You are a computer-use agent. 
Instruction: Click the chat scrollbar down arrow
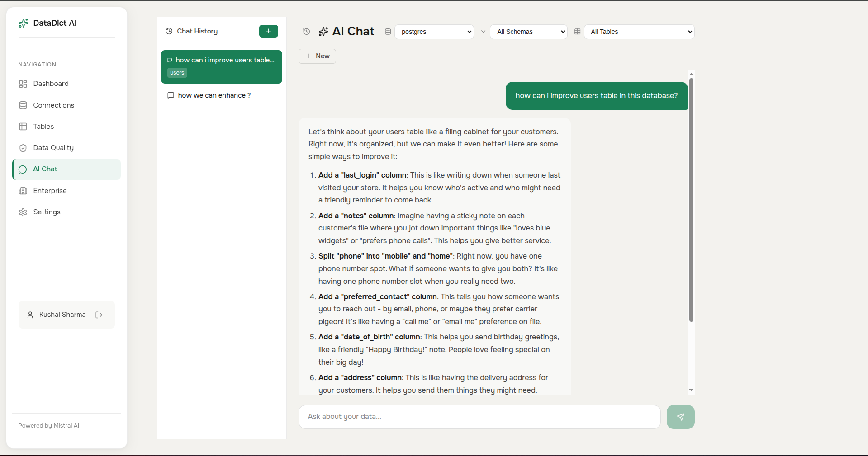(691, 390)
